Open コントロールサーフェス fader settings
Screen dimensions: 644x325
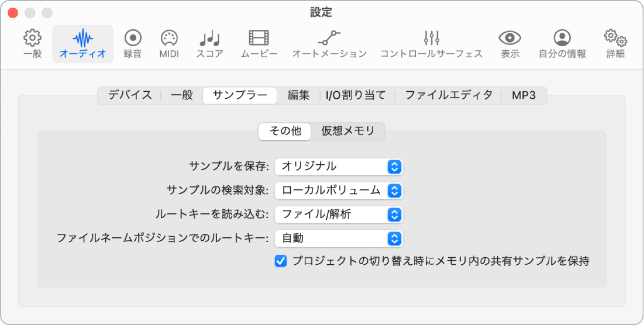point(431,44)
